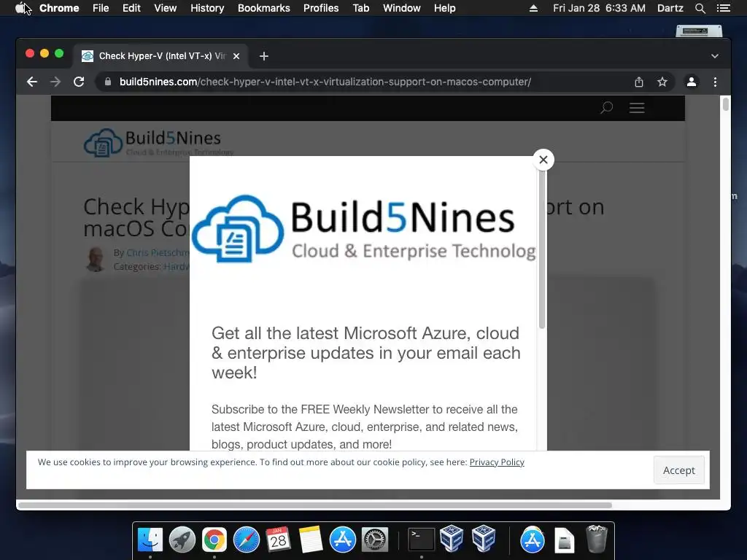The width and height of the screenshot is (747, 560).
Task: Open the document stack in Dock
Action: pos(565,540)
